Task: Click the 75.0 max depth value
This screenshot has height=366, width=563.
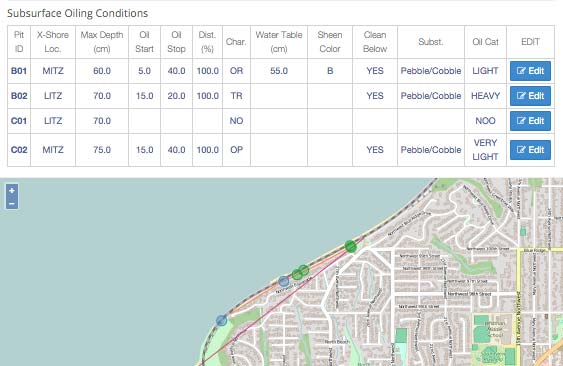Action: 102,150
